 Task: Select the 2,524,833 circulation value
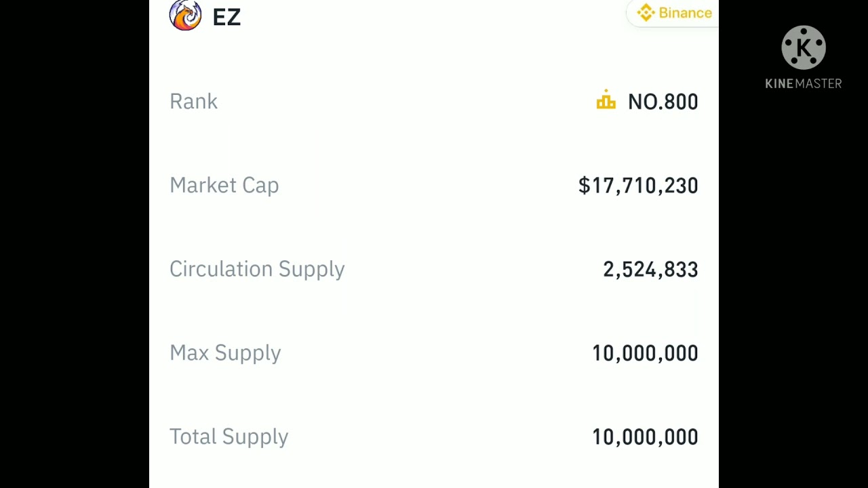click(x=650, y=270)
